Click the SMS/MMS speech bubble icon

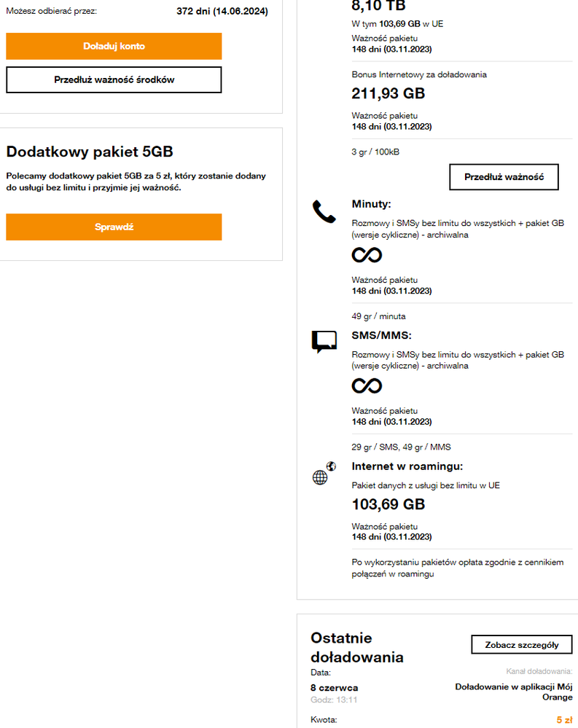click(324, 342)
